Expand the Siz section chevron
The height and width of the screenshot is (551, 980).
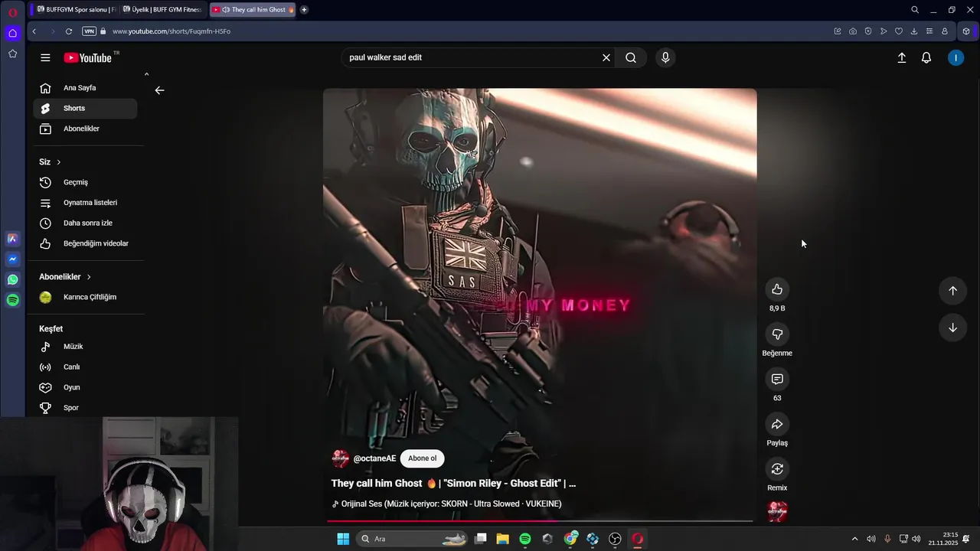(x=58, y=162)
